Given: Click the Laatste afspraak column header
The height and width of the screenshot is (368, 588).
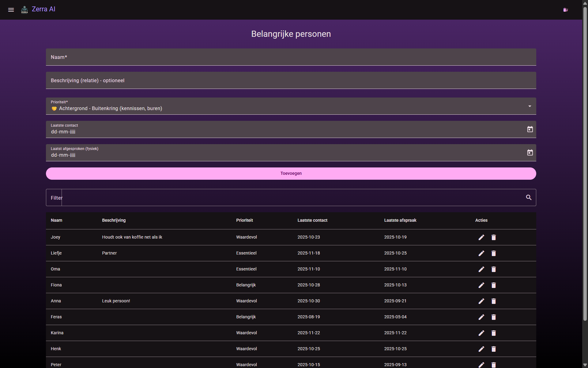Looking at the screenshot, I should click(400, 220).
